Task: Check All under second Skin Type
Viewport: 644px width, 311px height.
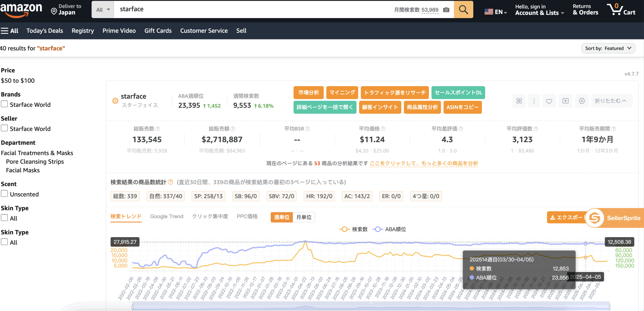Action: (x=4, y=242)
